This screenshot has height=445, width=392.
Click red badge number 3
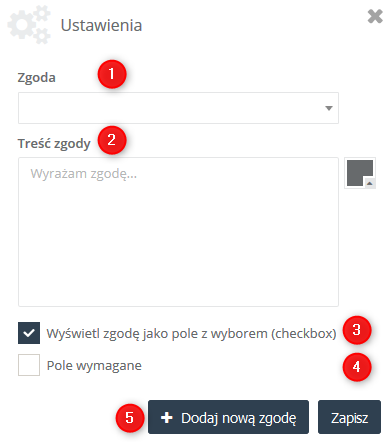click(357, 330)
